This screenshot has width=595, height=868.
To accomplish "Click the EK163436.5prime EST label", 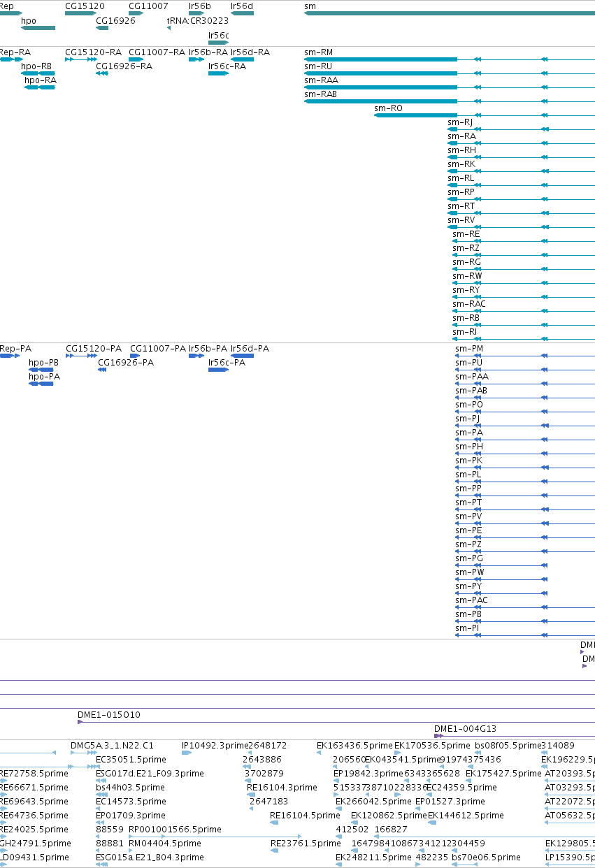I will tap(355, 746).
